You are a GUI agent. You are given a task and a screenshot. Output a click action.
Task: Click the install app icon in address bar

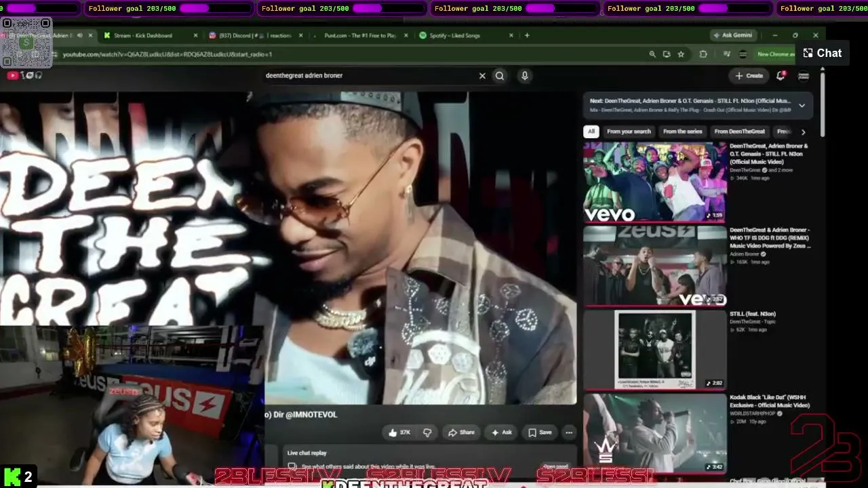667,54
